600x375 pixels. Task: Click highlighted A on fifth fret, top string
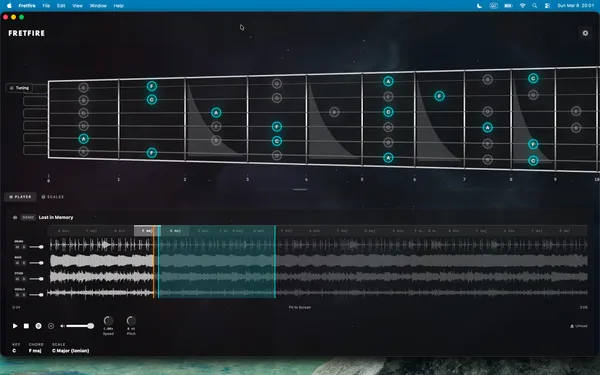pos(388,81)
